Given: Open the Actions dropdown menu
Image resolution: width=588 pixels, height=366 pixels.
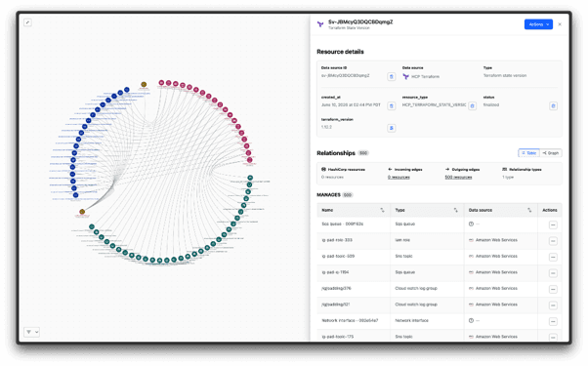Looking at the screenshot, I should (538, 24).
